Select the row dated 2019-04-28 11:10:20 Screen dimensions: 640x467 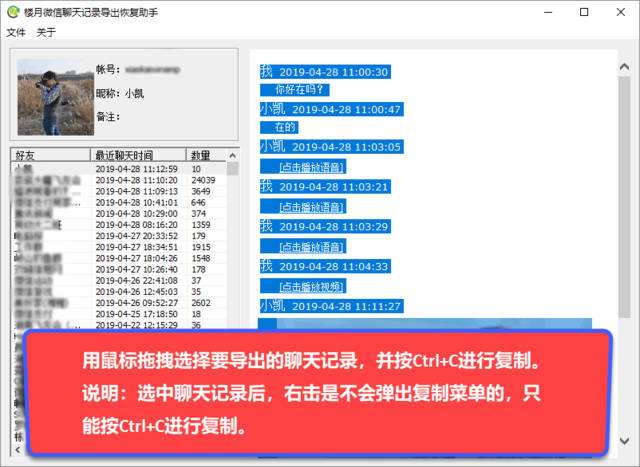pyautogui.click(x=118, y=180)
